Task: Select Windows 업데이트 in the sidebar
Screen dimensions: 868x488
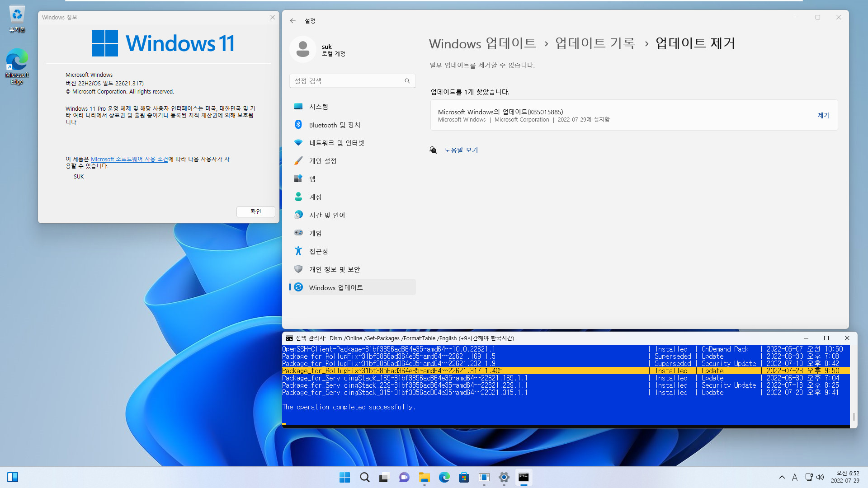Action: pyautogui.click(x=352, y=287)
